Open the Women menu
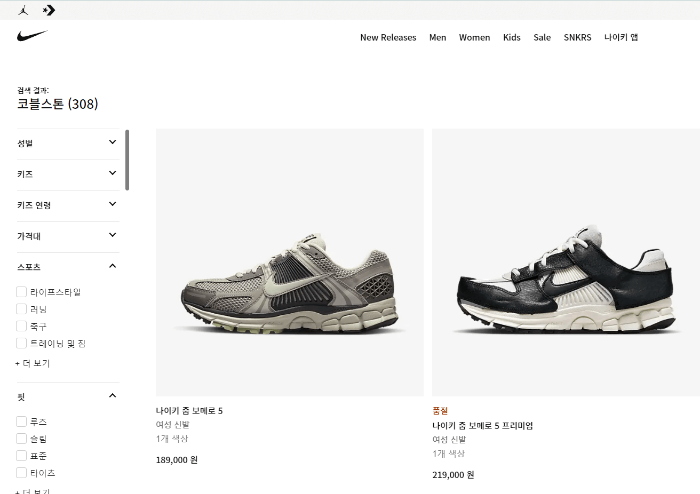 point(474,37)
